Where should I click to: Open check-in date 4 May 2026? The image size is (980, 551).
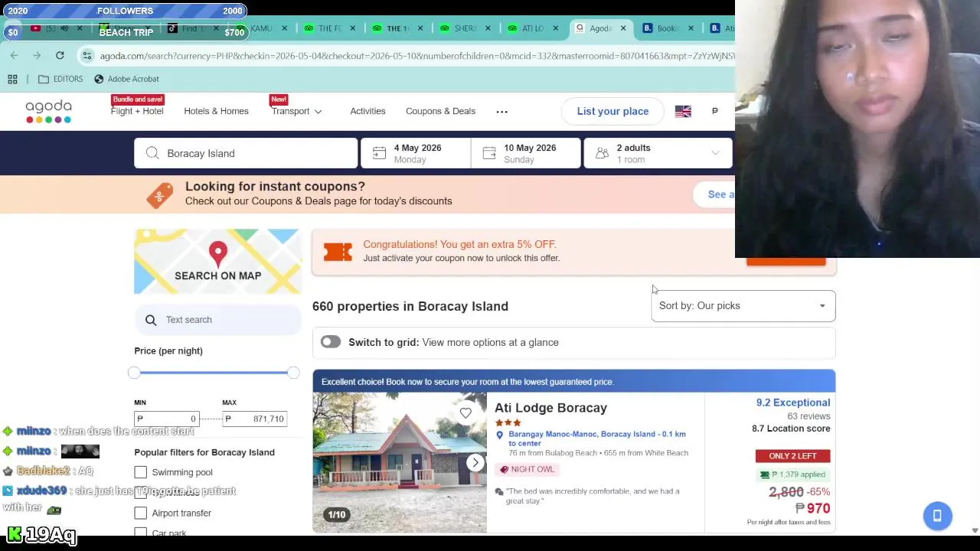click(416, 153)
